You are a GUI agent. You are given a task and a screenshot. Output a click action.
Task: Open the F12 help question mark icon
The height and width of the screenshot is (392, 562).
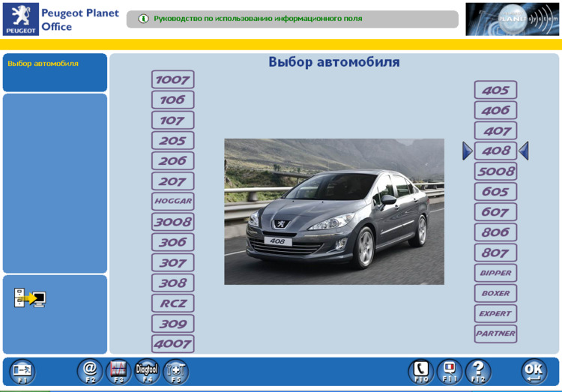coord(478,372)
